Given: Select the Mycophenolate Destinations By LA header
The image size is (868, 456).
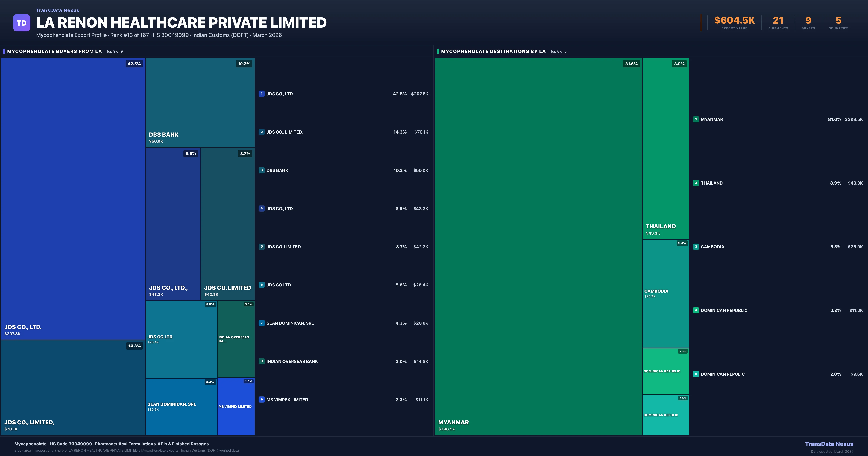Looking at the screenshot, I should pos(493,51).
